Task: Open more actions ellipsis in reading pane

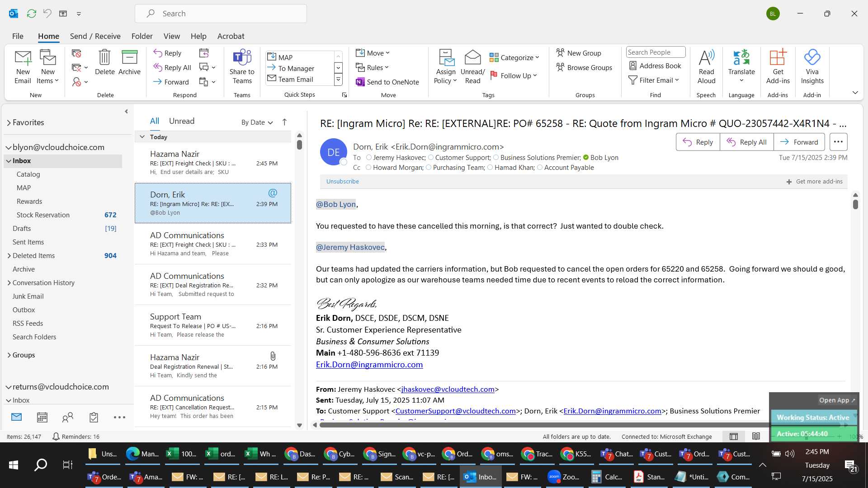Action: [x=838, y=142]
